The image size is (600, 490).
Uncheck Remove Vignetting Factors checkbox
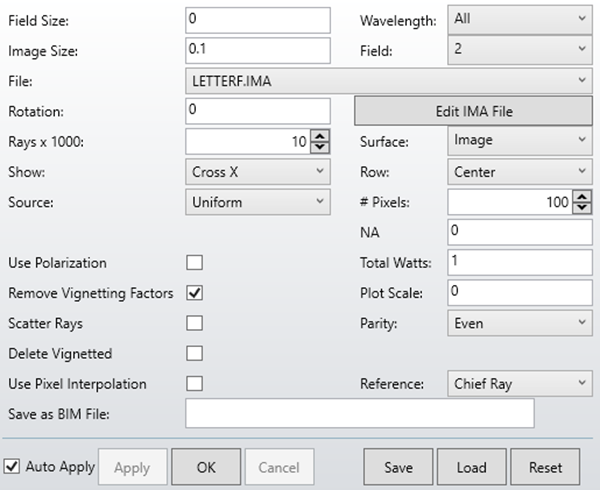click(194, 293)
